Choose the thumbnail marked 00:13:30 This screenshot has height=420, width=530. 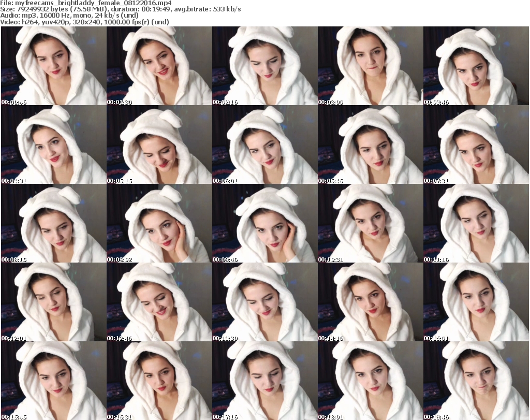point(264,302)
